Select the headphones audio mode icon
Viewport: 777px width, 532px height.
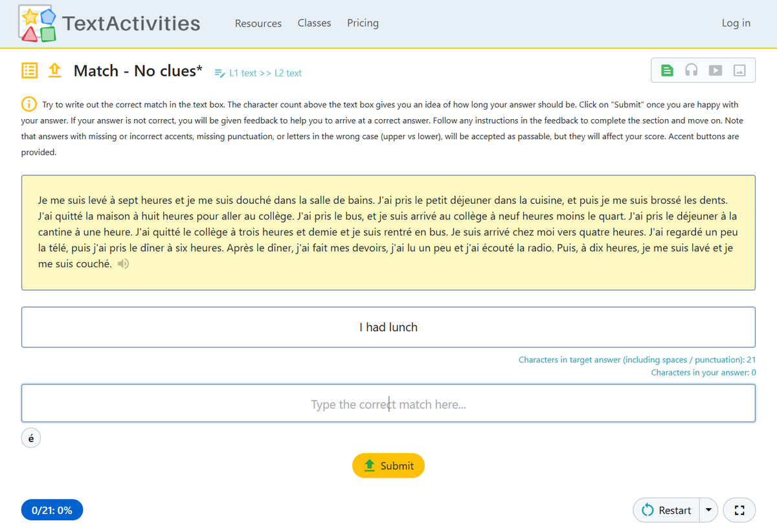(x=691, y=70)
